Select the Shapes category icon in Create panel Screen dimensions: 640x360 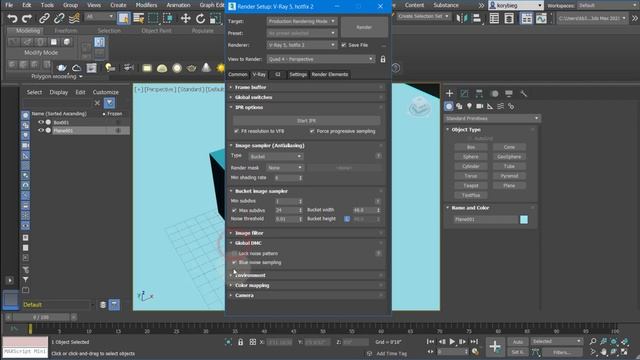pos(459,106)
